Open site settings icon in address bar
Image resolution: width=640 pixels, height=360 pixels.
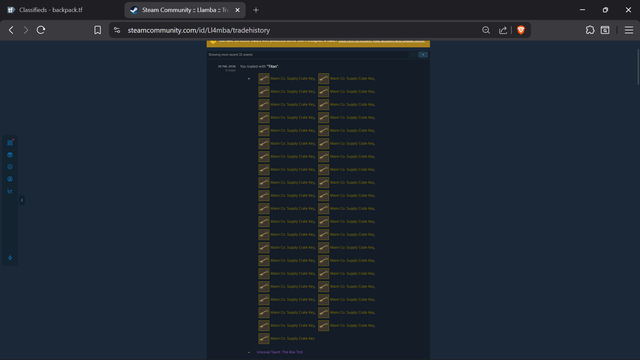pos(117,30)
